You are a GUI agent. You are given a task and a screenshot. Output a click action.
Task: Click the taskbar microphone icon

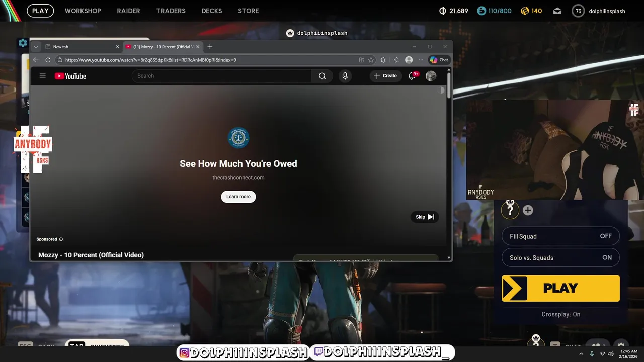(x=592, y=354)
